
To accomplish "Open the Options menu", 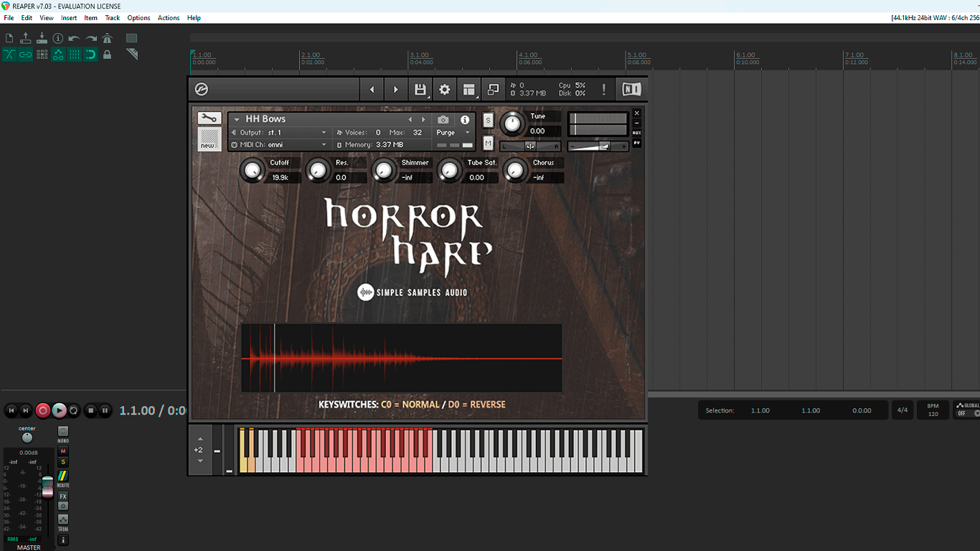I will pos(139,18).
